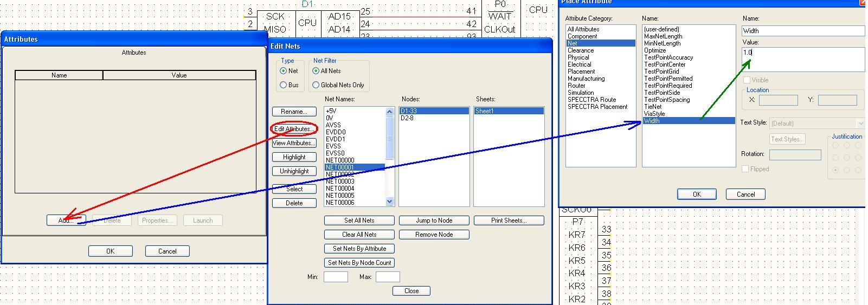Image resolution: width=868 pixels, height=305 pixels.
Task: Select Clearance attribute category
Action: coord(580,50)
